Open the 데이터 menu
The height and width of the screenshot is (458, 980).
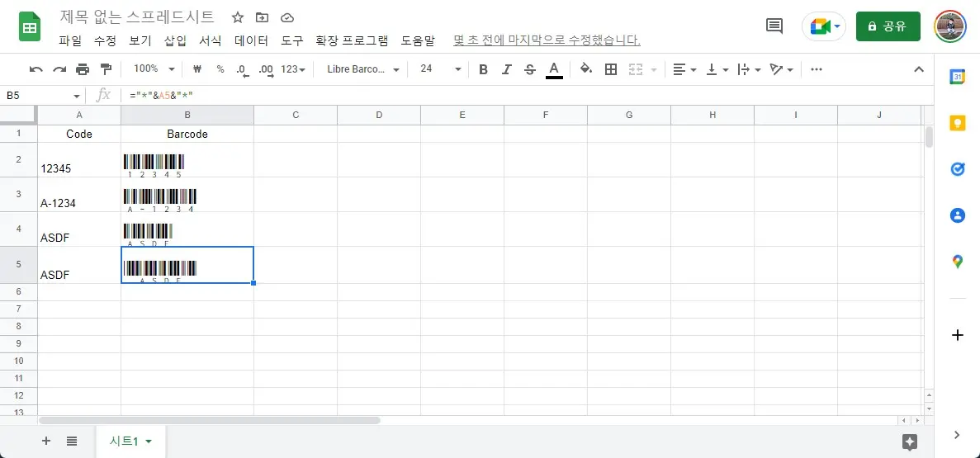tap(251, 41)
